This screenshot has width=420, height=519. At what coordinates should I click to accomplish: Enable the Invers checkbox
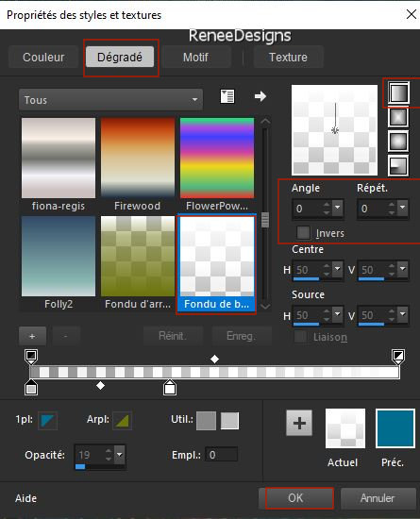point(304,233)
